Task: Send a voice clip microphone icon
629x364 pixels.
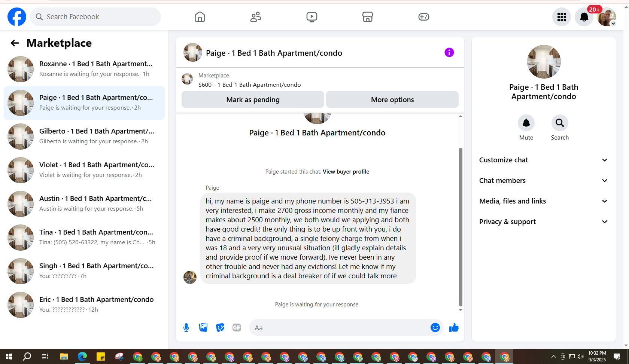Action: [186, 328]
